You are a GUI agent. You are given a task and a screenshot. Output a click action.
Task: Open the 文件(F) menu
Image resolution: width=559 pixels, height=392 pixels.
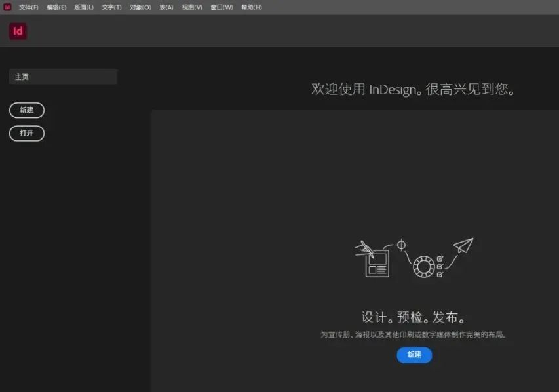[29, 7]
